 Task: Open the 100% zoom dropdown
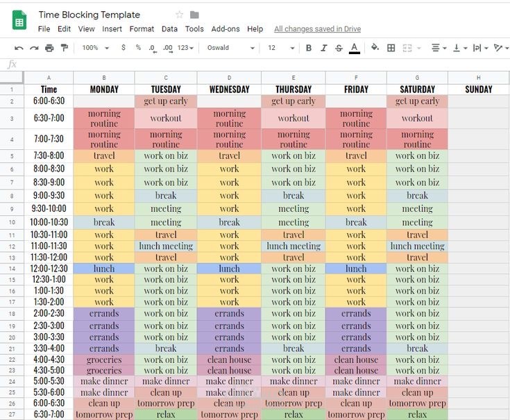95,48
